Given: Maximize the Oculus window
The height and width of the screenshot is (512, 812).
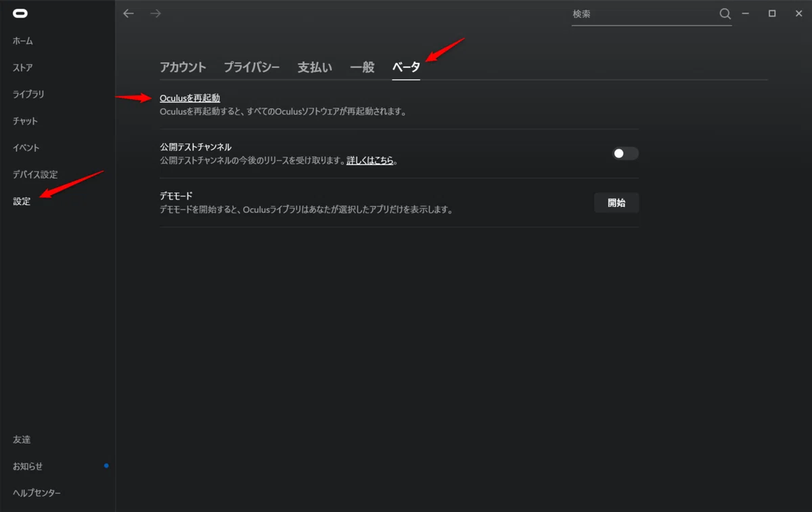Looking at the screenshot, I should (x=772, y=14).
